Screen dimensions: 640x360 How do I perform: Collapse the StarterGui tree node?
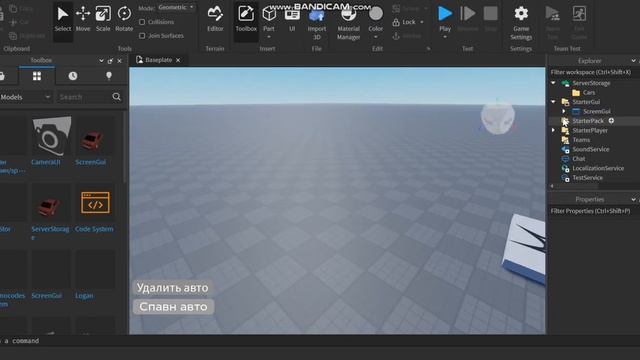click(x=553, y=102)
